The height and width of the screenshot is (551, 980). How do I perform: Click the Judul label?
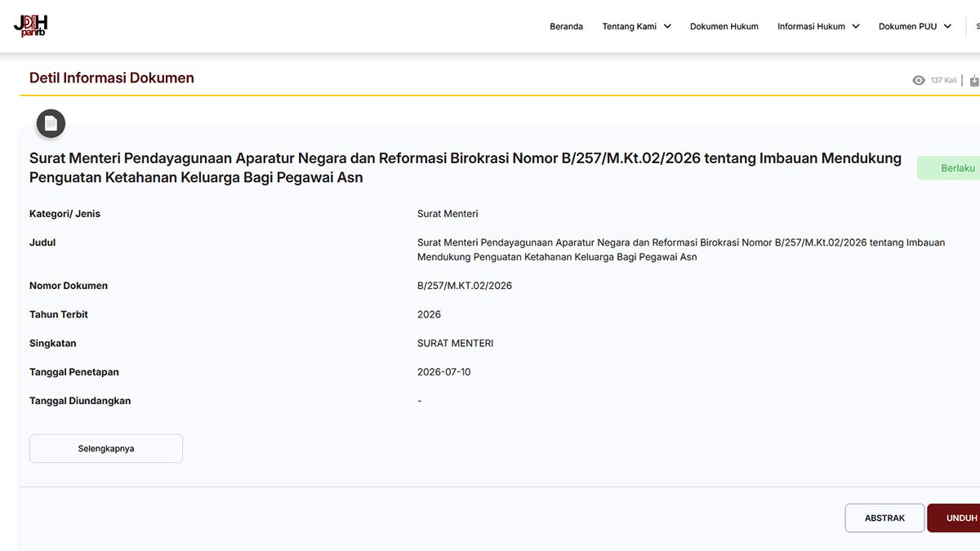(x=42, y=242)
